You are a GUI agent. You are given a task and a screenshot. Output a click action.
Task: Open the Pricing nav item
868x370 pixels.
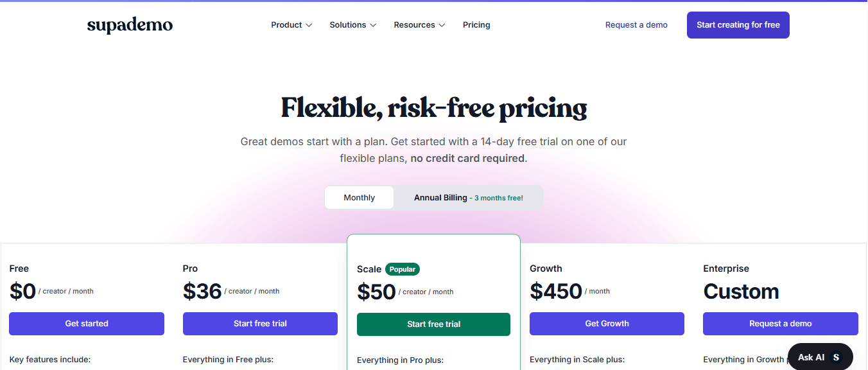(x=476, y=25)
